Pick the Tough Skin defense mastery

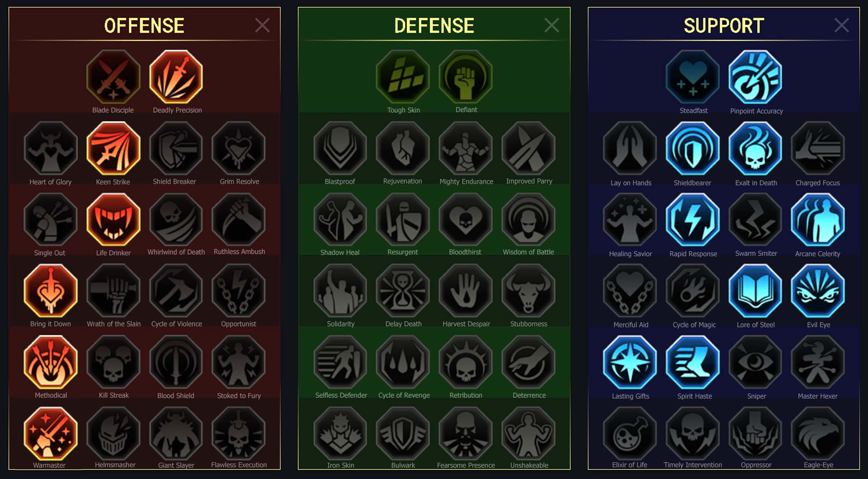coord(403,77)
